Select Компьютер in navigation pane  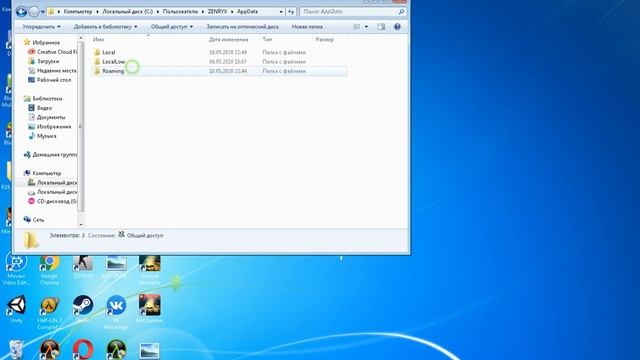coord(47,173)
